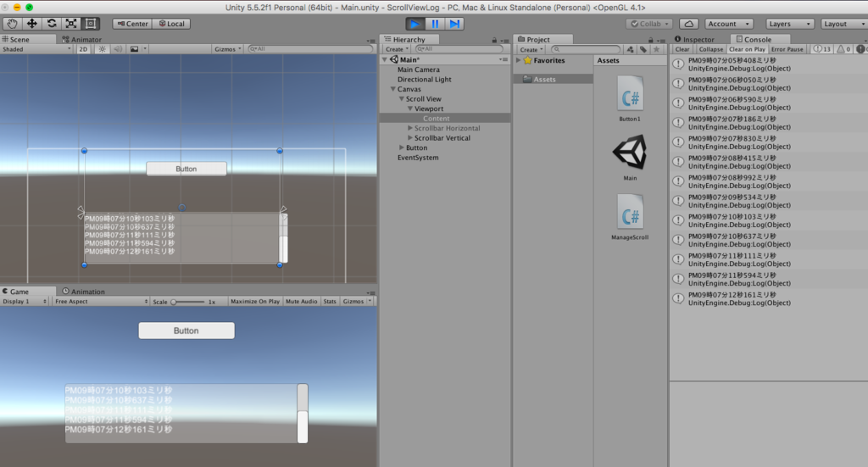Toggle pivot mode Center button

point(132,24)
